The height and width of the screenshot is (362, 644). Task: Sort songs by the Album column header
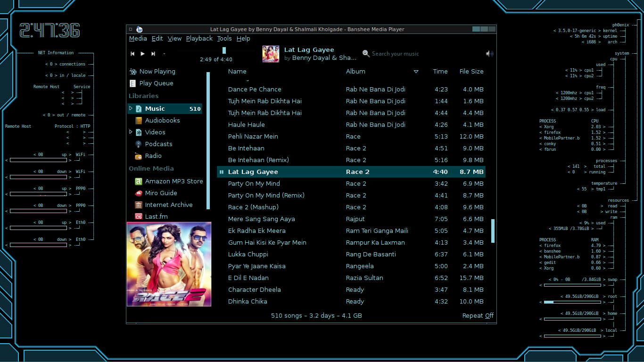click(x=355, y=72)
